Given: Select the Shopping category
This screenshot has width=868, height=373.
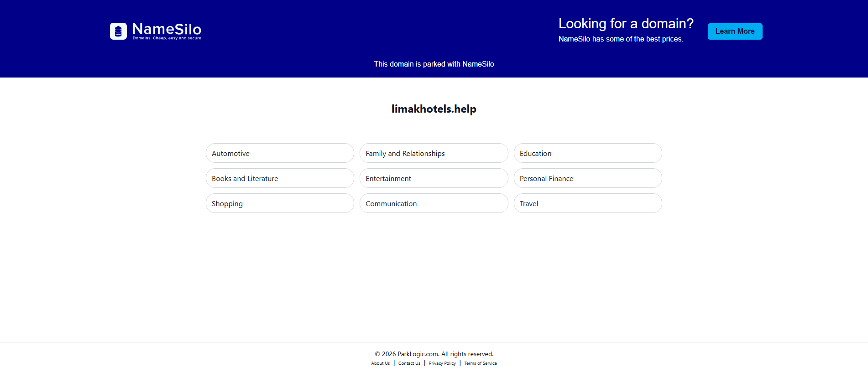Looking at the screenshot, I should point(280,203).
